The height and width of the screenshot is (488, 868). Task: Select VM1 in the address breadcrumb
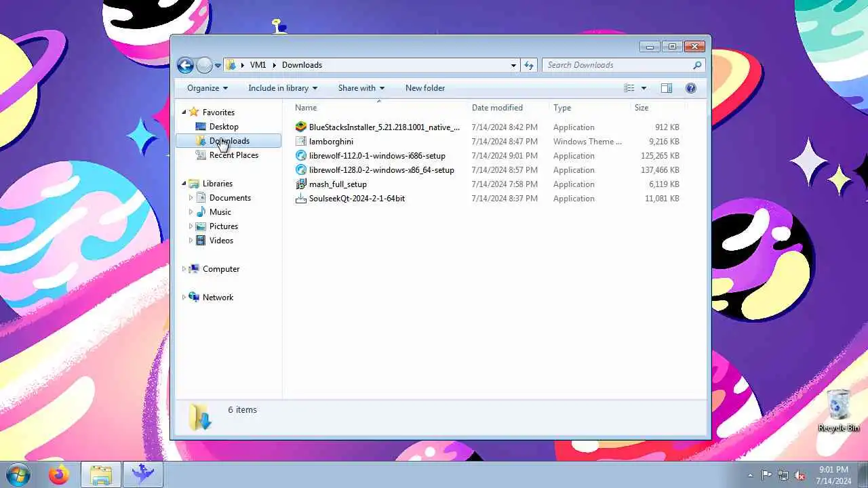pos(258,65)
